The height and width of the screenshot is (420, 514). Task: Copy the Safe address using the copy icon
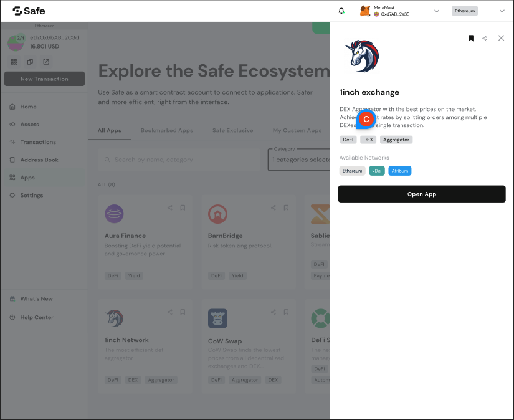pyautogui.click(x=29, y=62)
